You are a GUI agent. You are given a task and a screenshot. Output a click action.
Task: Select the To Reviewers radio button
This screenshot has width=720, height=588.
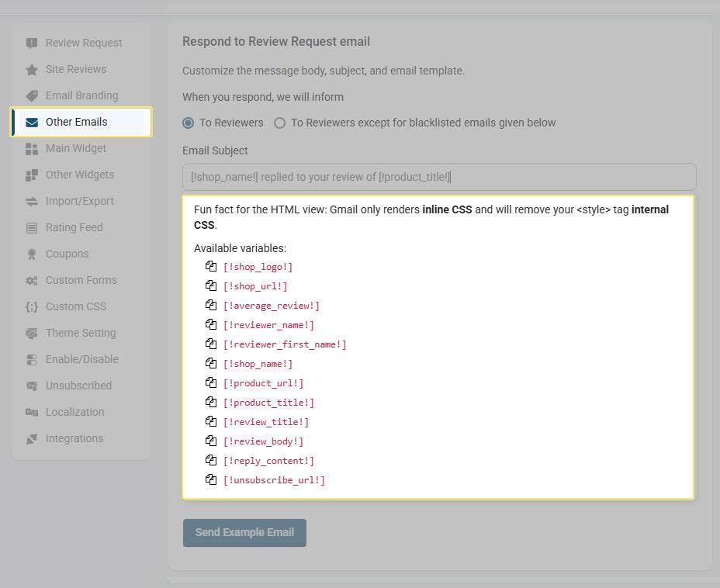coord(187,123)
